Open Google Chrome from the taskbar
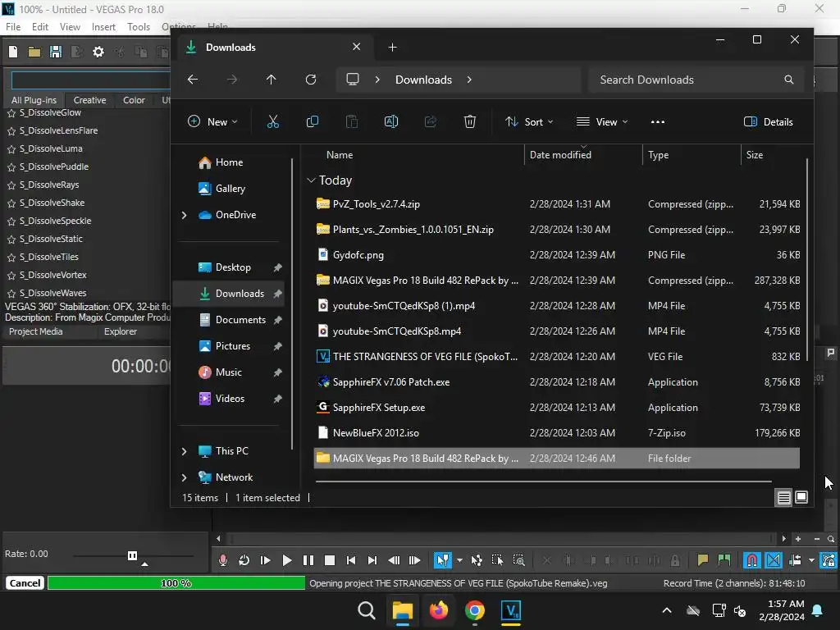 pyautogui.click(x=475, y=610)
